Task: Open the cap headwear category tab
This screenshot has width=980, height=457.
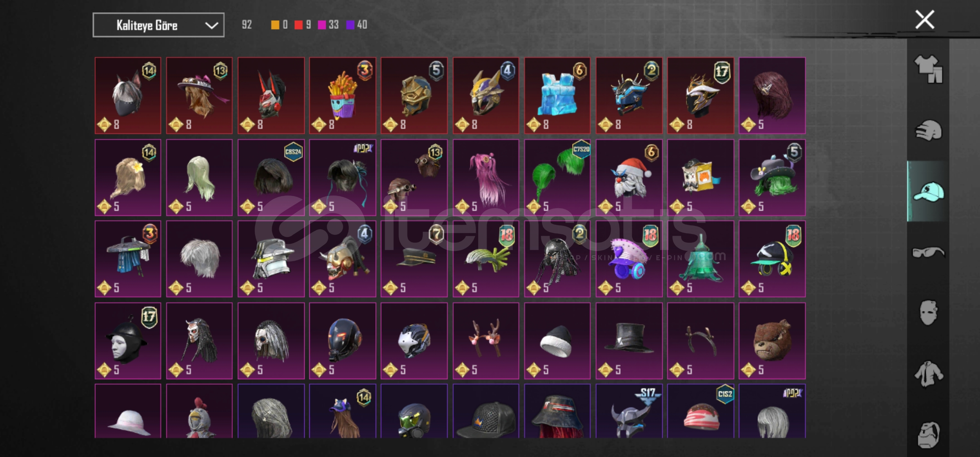Action: tap(928, 192)
